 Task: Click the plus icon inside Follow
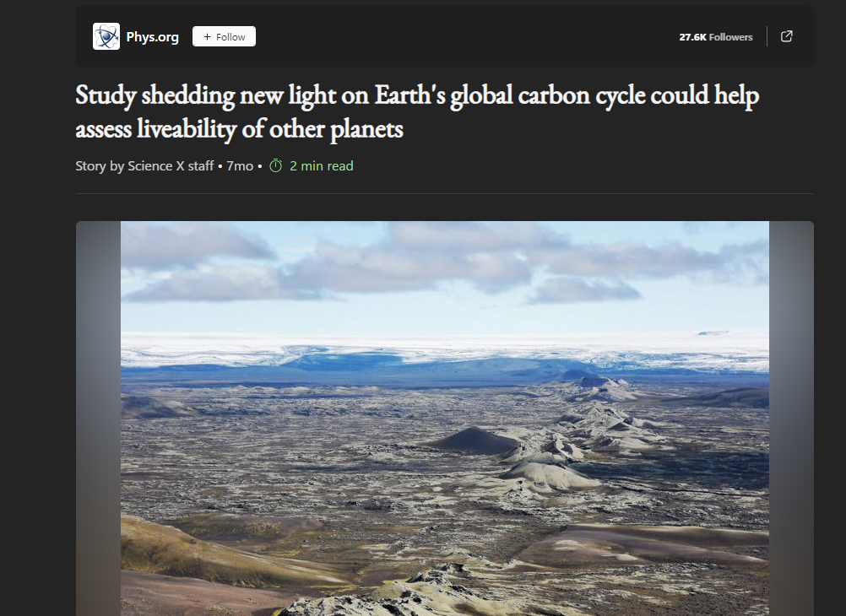point(207,36)
